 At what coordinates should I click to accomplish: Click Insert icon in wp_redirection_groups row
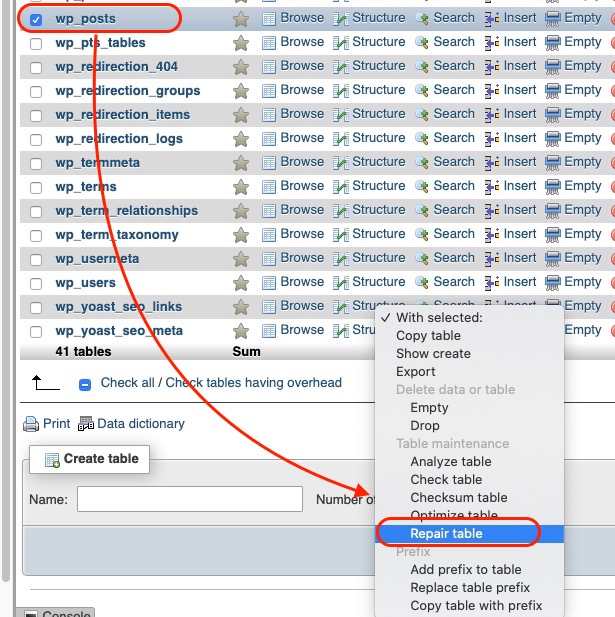[492, 91]
